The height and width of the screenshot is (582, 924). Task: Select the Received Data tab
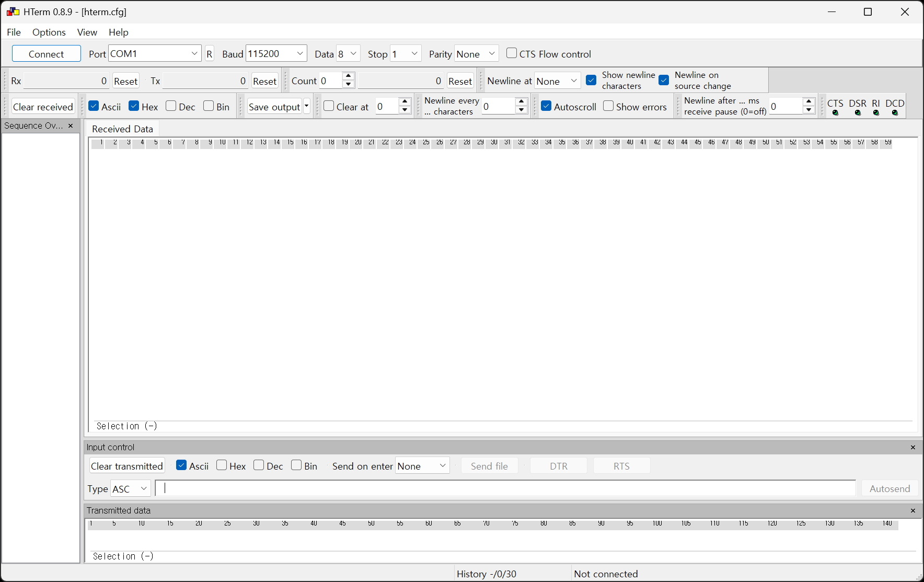123,129
